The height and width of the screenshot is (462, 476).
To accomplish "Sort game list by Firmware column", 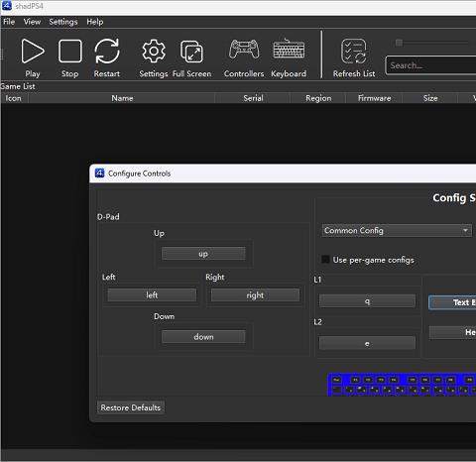I will [374, 98].
